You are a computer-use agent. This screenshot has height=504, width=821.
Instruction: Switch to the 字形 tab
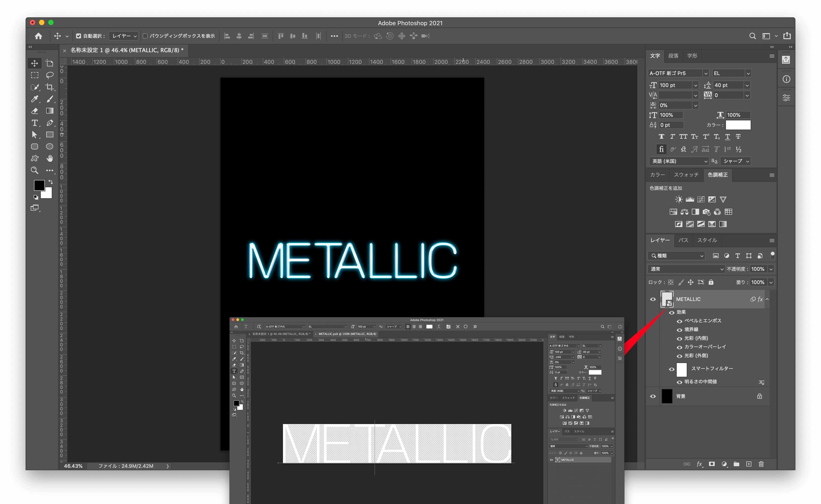(692, 56)
